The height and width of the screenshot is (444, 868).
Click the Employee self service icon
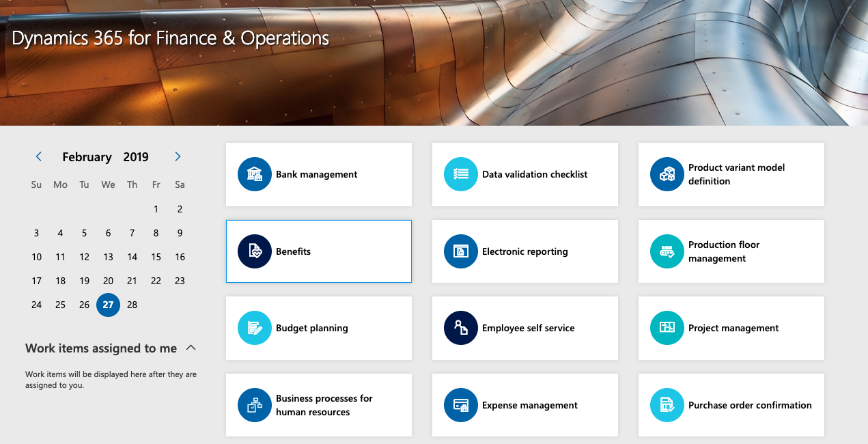tap(461, 328)
